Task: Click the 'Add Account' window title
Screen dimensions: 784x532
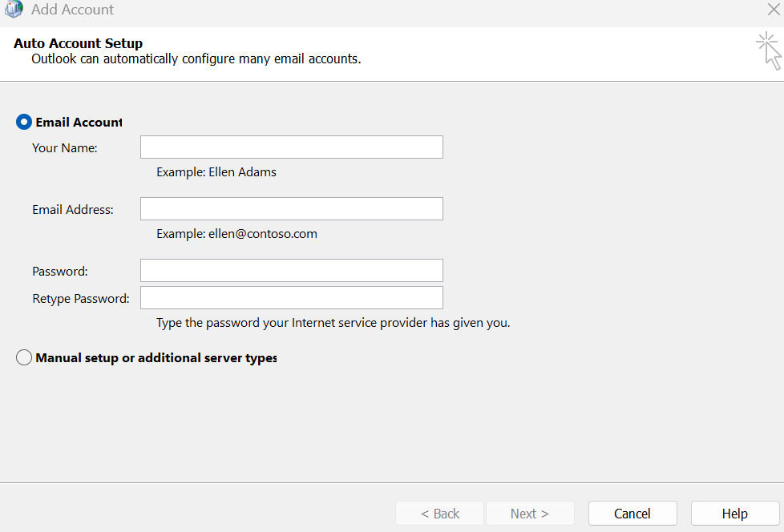Action: pyautogui.click(x=72, y=10)
